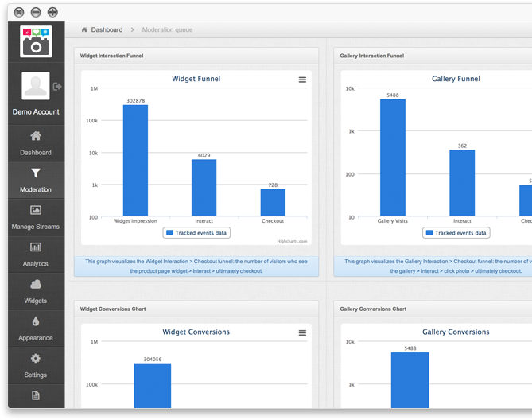Click the 304056 bar in Widget Conversions
This screenshot has height=420, width=532.
pyautogui.click(x=153, y=385)
